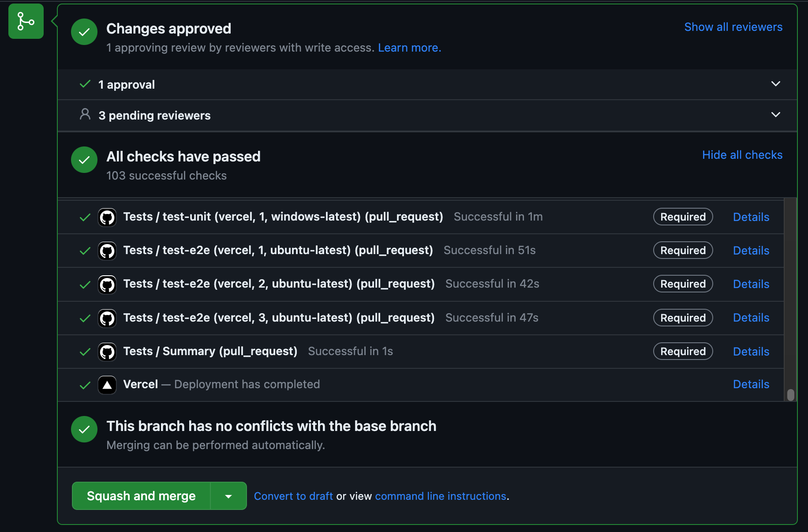Click the Squash and merge button
The image size is (808, 532).
click(141, 496)
